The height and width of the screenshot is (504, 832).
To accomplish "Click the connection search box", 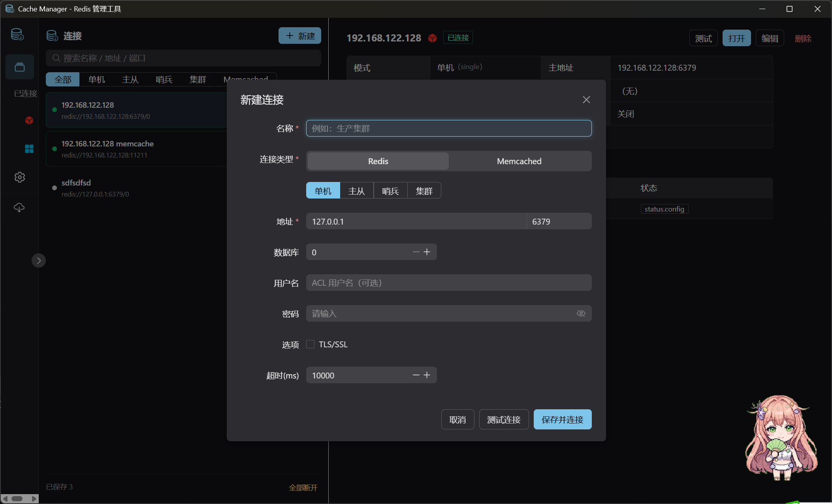I will click(184, 58).
